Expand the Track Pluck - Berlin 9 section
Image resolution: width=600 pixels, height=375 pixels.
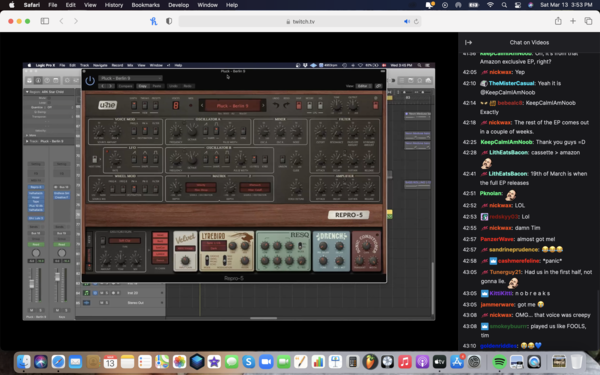tap(27, 141)
